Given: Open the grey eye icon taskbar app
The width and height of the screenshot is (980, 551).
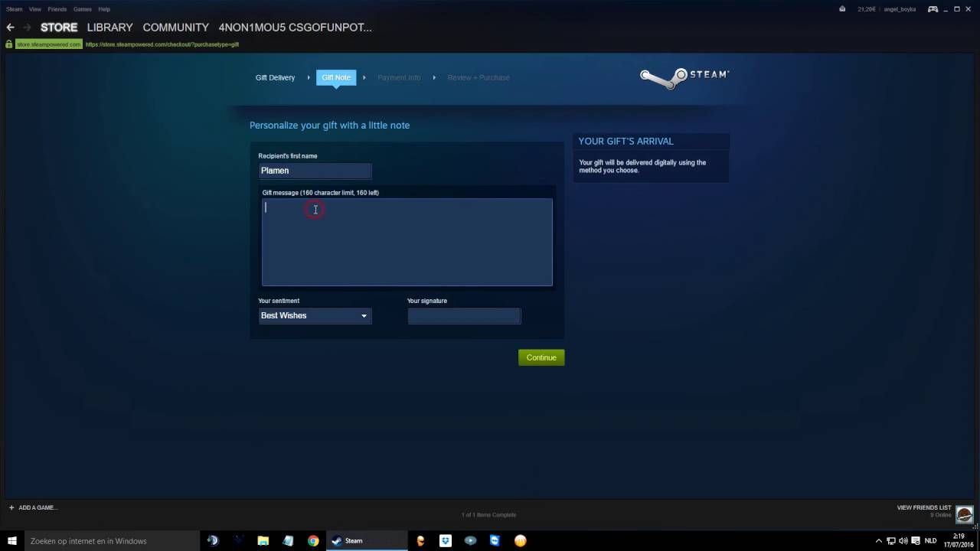Looking at the screenshot, I should click(470, 540).
